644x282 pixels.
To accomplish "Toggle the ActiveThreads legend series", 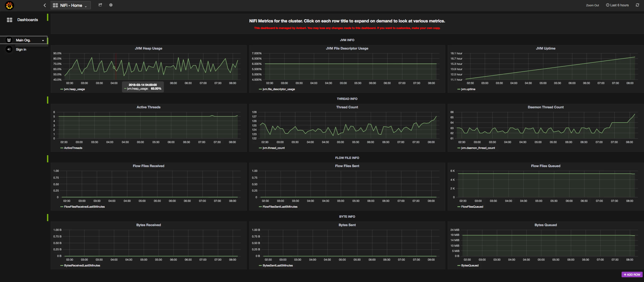I will point(73,148).
